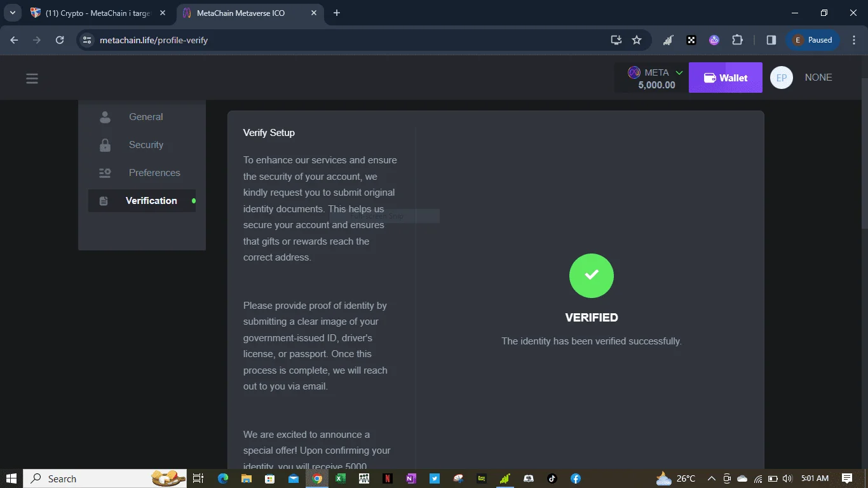Click 'The identity has been verified successfully.' text
This screenshot has height=488, width=868.
[x=592, y=341]
